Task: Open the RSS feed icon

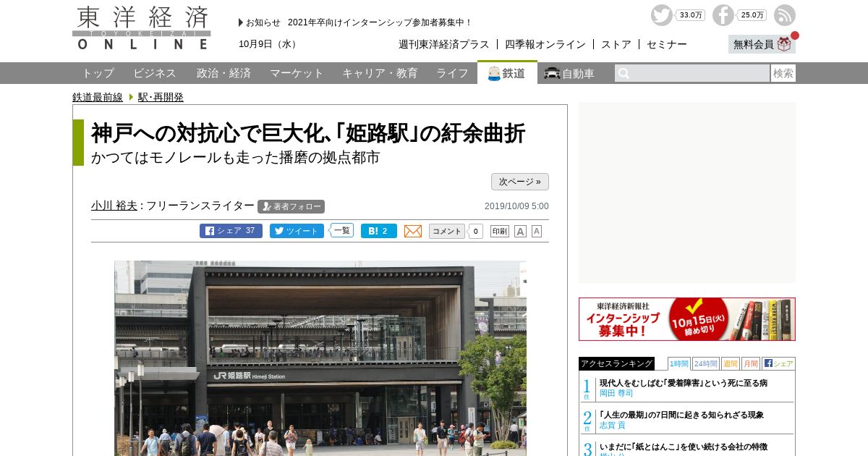Action: tap(785, 15)
